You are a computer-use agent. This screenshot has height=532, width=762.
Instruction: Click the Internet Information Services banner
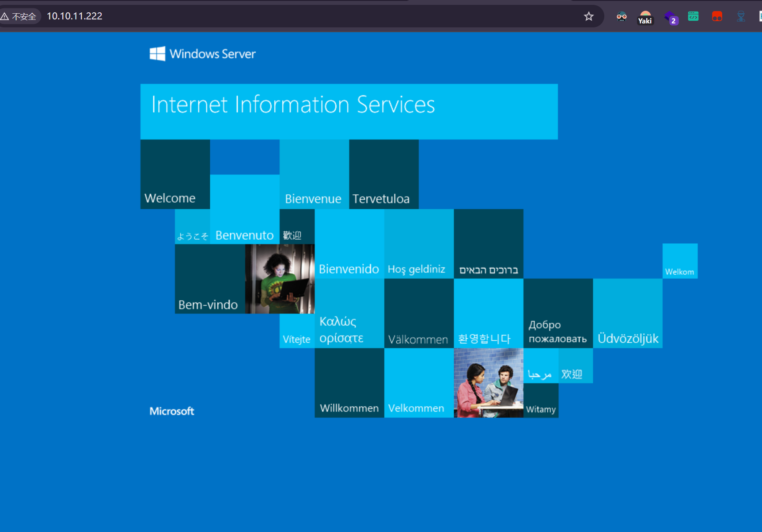tap(349, 111)
